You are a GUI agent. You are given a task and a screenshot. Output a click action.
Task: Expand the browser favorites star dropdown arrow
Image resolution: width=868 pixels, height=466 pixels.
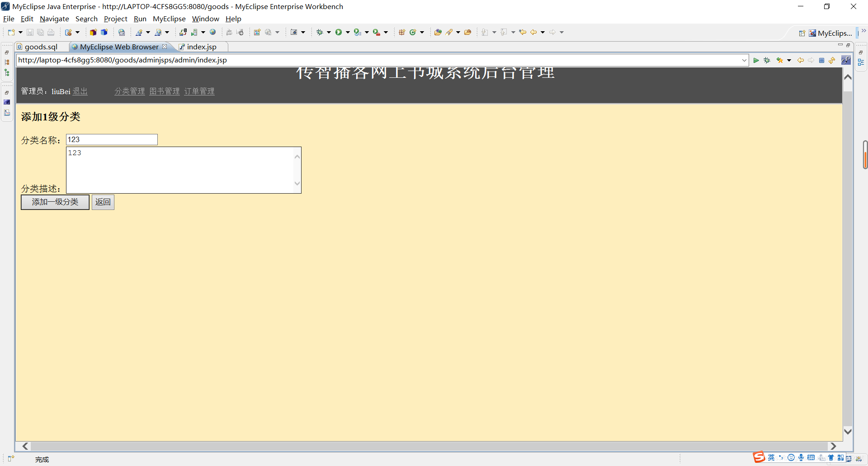(789, 60)
